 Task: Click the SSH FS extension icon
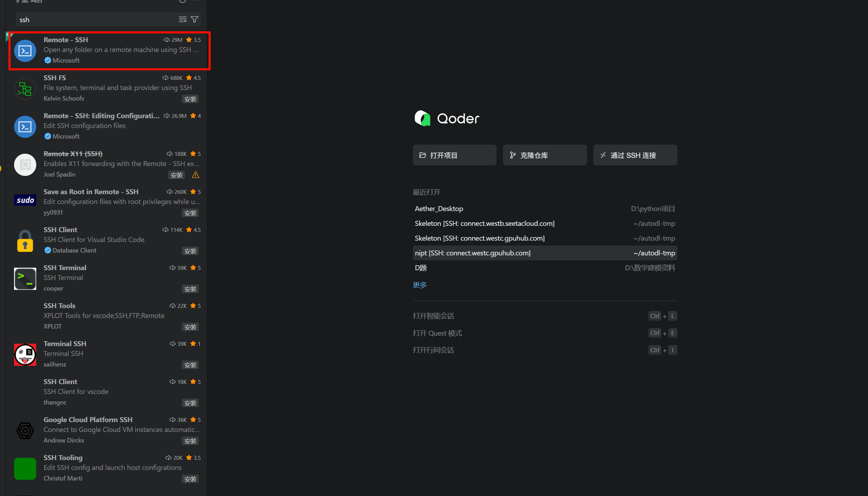(25, 89)
